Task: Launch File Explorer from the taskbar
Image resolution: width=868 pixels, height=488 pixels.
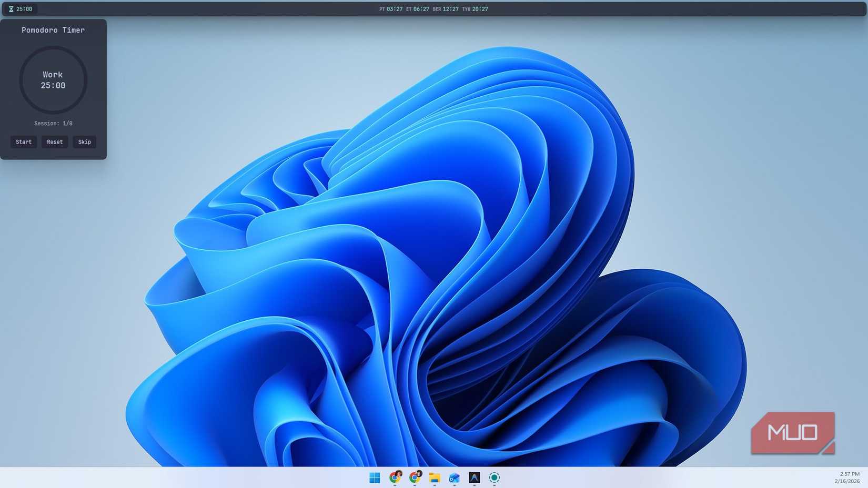Action: click(x=435, y=477)
